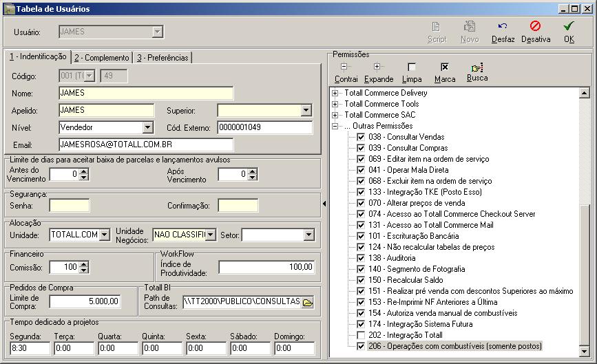
Task: Click the Senha password field
Action: coord(70,205)
